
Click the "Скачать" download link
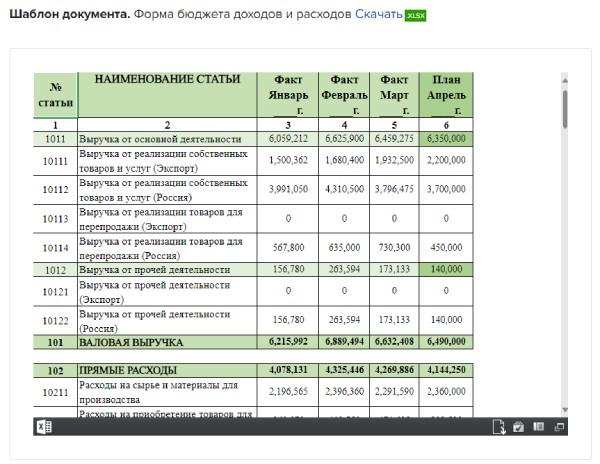pyautogui.click(x=378, y=15)
